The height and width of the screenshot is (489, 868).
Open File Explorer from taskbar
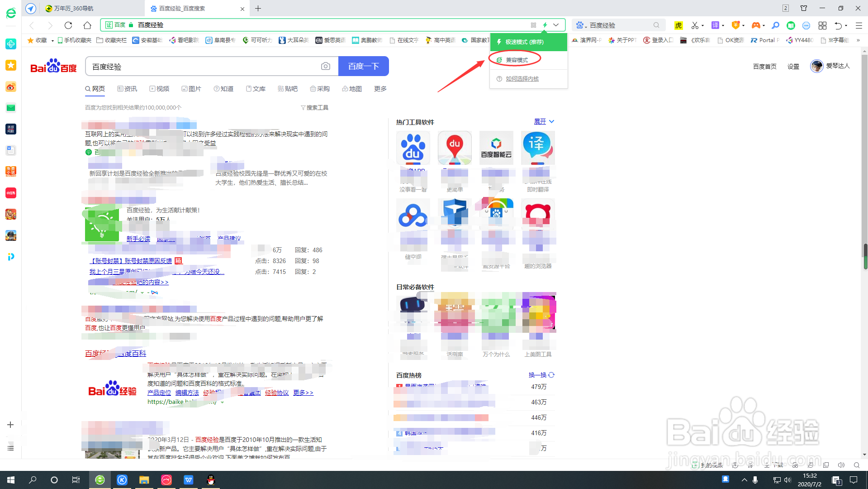pos(144,480)
